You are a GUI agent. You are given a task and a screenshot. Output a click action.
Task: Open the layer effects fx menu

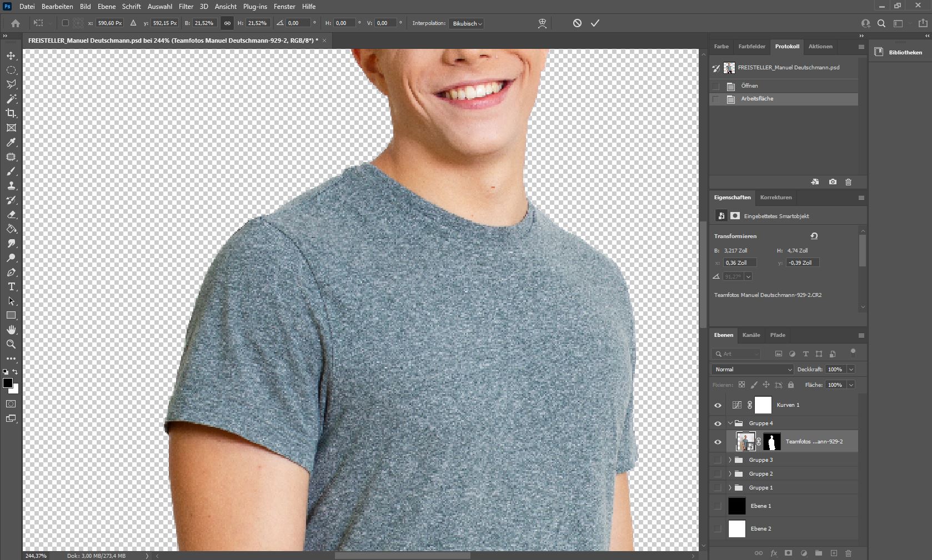[773, 553]
